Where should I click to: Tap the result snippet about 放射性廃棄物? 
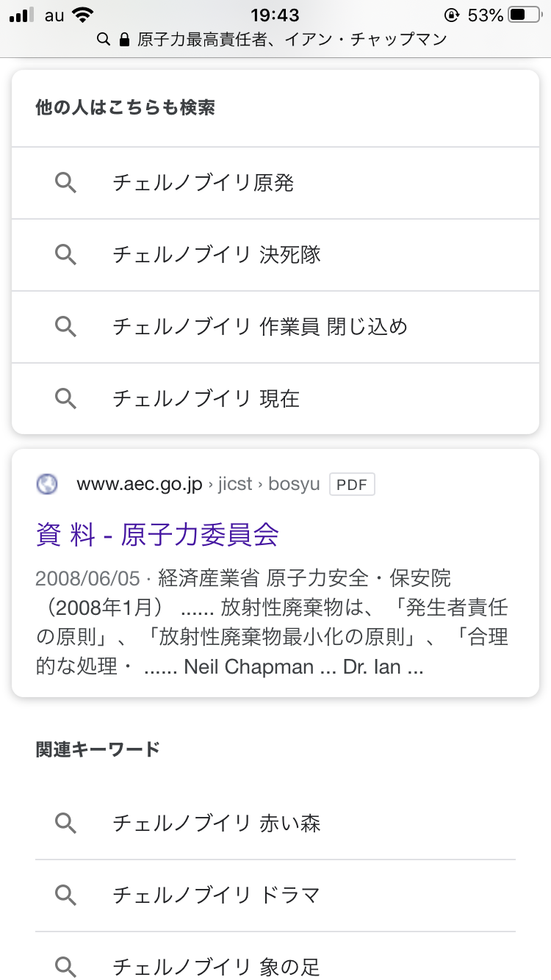click(x=272, y=623)
